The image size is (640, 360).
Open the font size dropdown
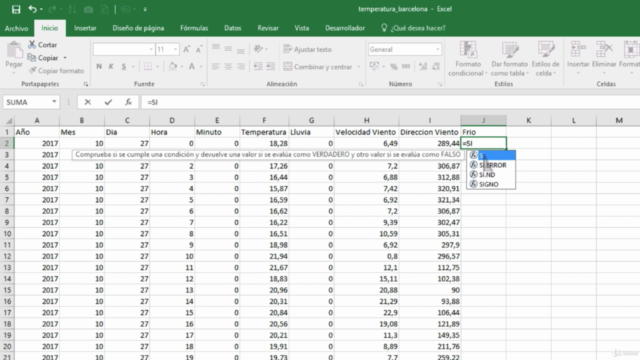click(176, 49)
